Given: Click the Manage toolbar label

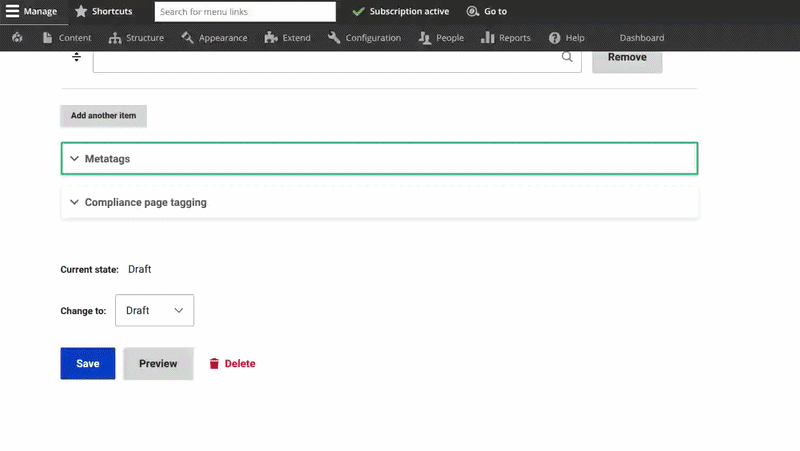Looking at the screenshot, I should (x=40, y=11).
